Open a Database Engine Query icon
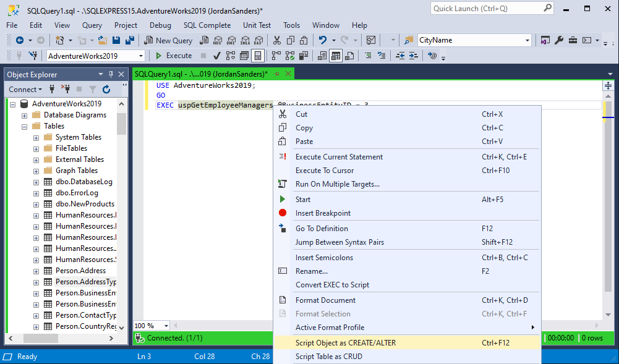 (x=204, y=40)
